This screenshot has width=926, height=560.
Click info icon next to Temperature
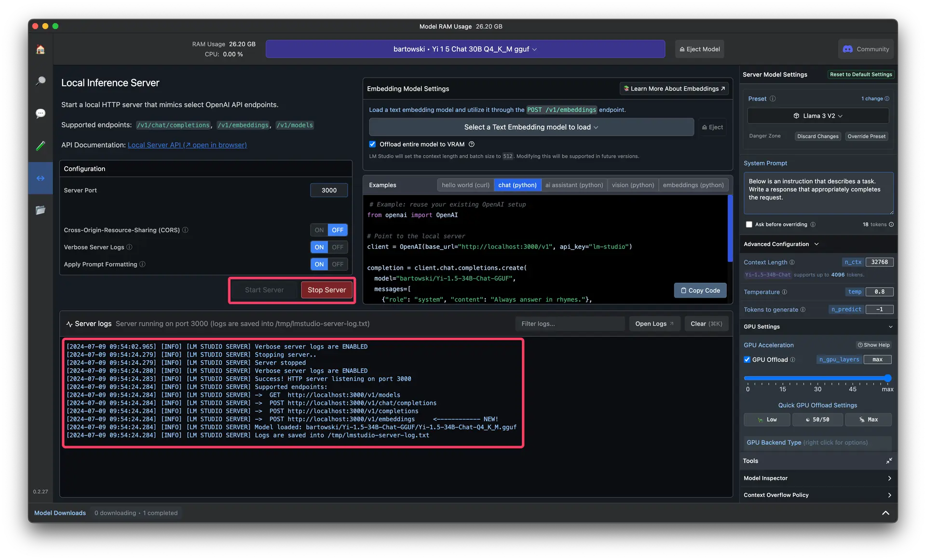pyautogui.click(x=784, y=292)
